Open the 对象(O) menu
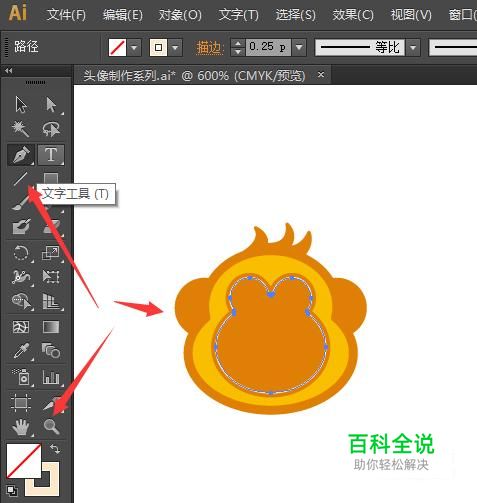The image size is (477, 503). click(x=180, y=15)
